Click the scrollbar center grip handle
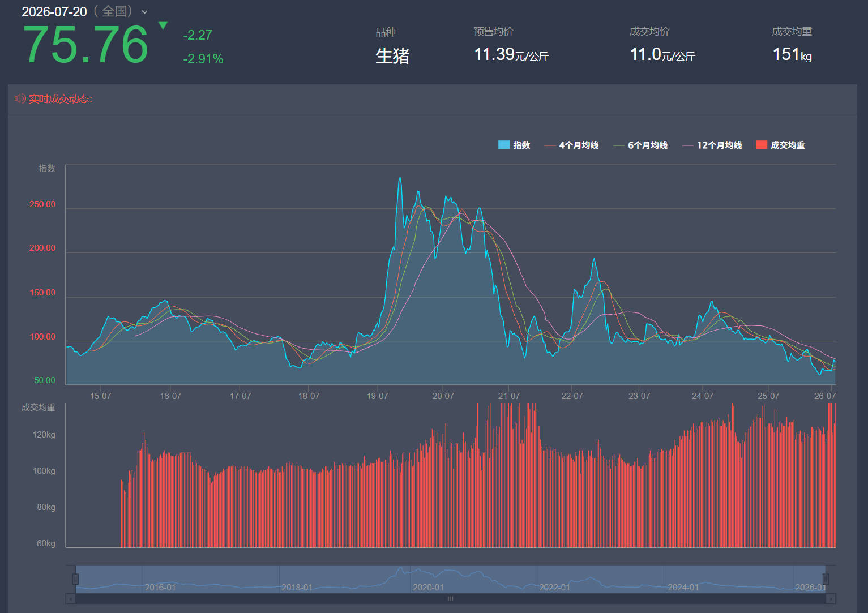 [x=451, y=598]
